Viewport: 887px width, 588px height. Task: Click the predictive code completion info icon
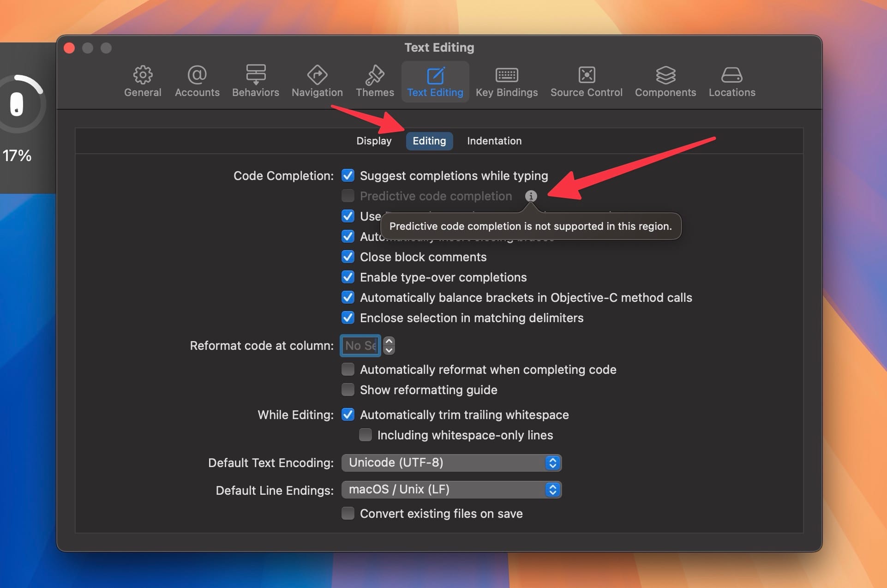tap(531, 196)
